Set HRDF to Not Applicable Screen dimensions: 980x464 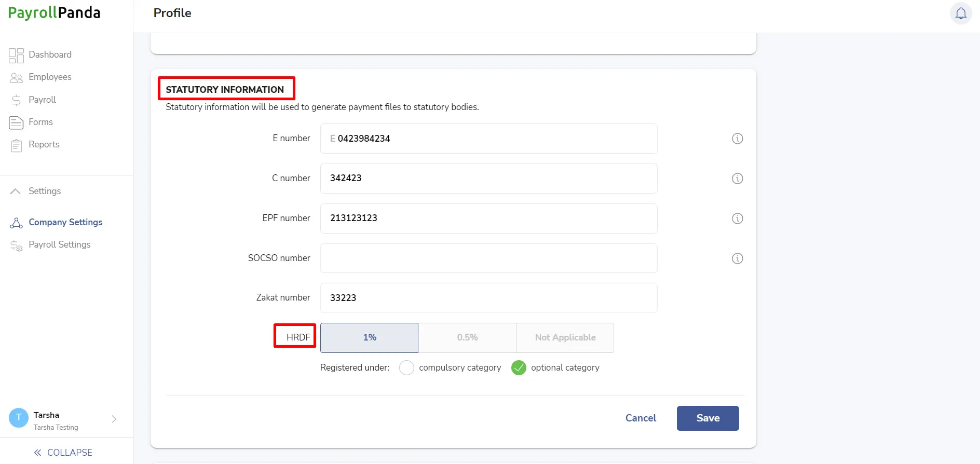coord(565,337)
